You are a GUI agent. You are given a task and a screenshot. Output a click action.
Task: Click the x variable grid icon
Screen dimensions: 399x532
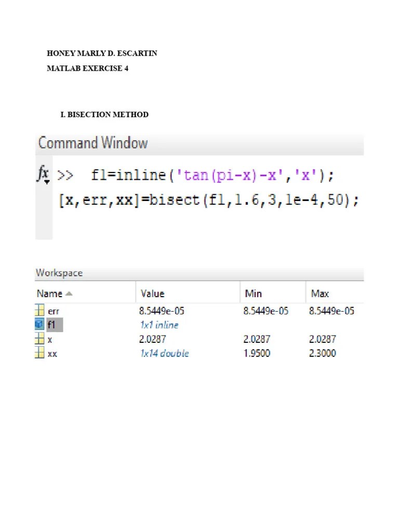click(x=39, y=339)
